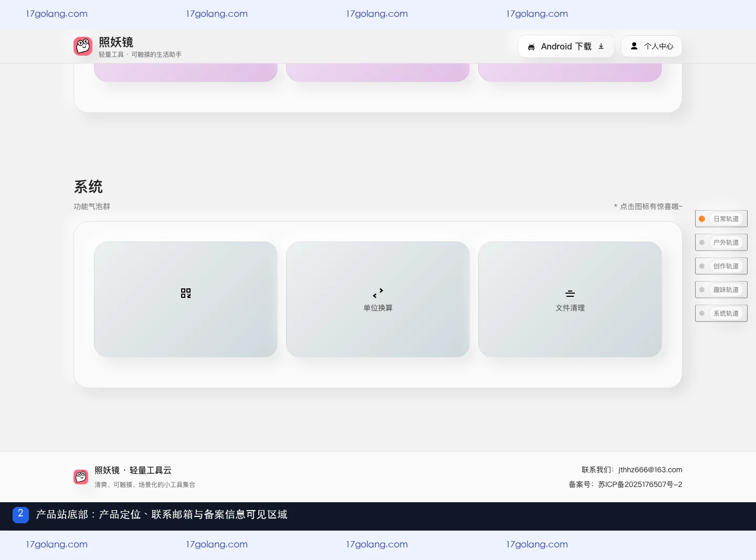Click the header tagline 轻量工具 · 可触摸的生活助手
This screenshot has width=756, height=560.
[x=140, y=55]
